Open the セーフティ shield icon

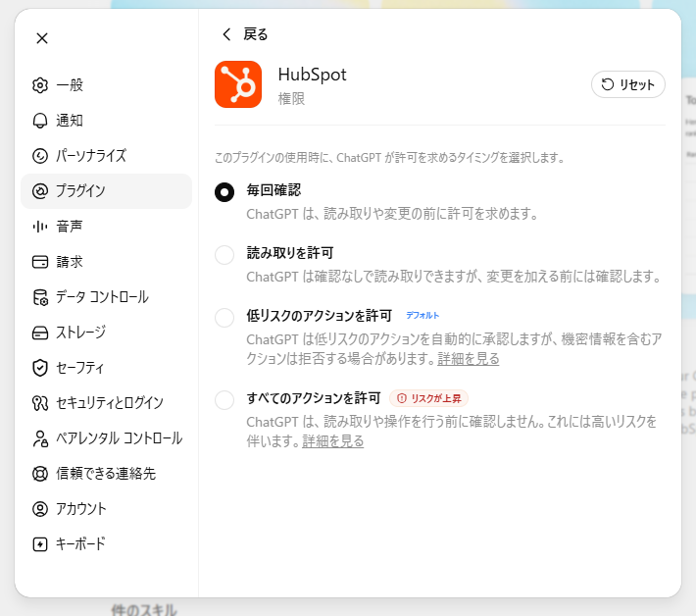click(40, 368)
